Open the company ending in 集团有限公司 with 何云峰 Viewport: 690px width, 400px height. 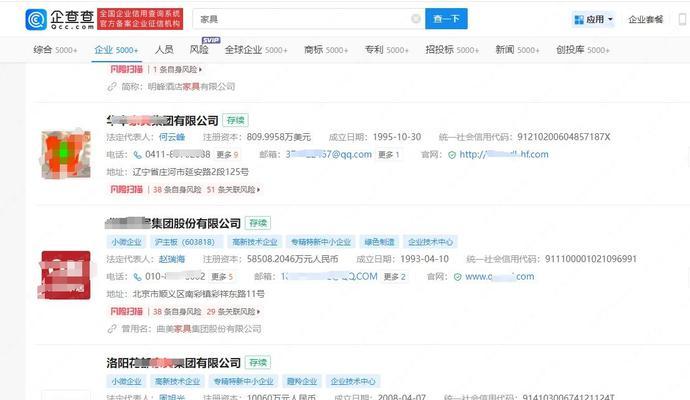162,120
